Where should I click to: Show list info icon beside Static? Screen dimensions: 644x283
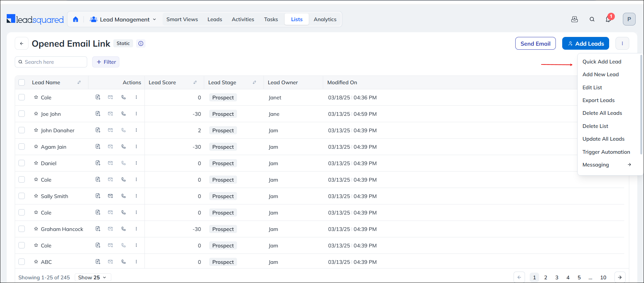pos(141,43)
